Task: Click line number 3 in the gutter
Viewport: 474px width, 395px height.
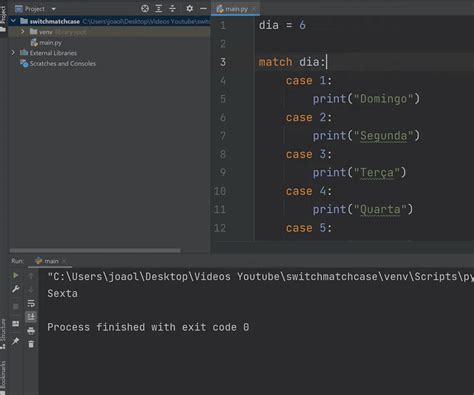Action: click(x=223, y=62)
